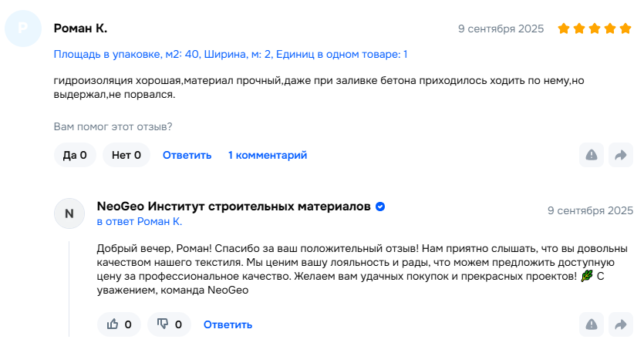The width and height of the screenshot is (644, 346).
Task: Open the NeoGeo Институт строительных материалов seller page
Action: (234, 207)
